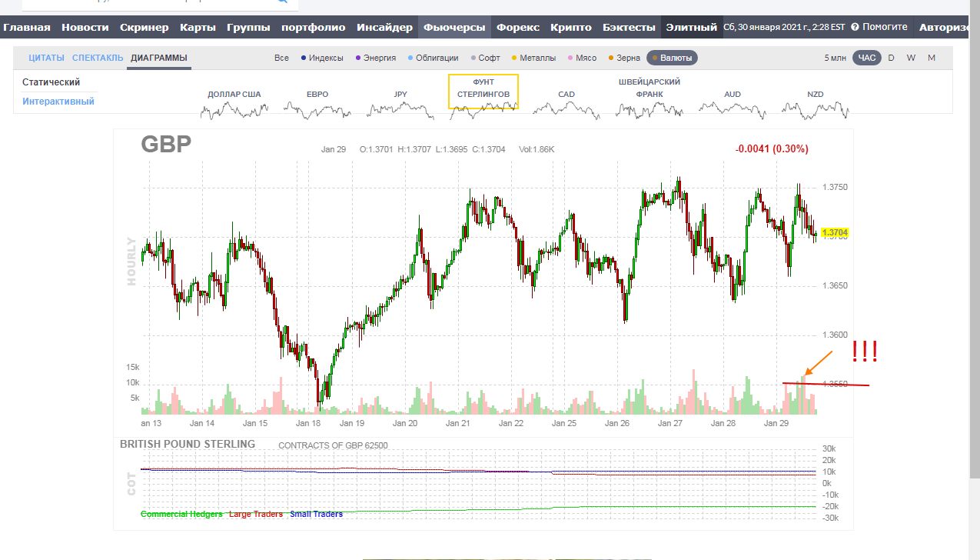Viewport: 980px width, 560px height.
Task: Open the CAD mini chart
Action: click(566, 104)
